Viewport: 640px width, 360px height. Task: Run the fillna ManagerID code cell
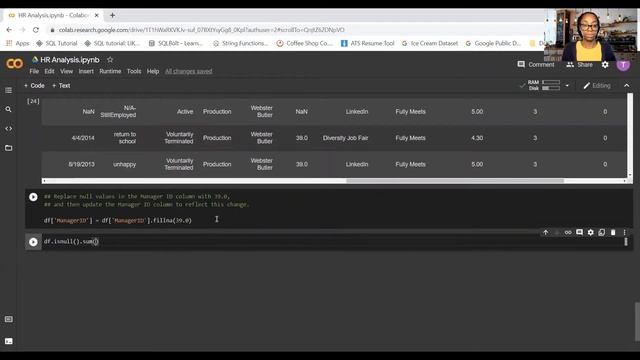[33, 197]
